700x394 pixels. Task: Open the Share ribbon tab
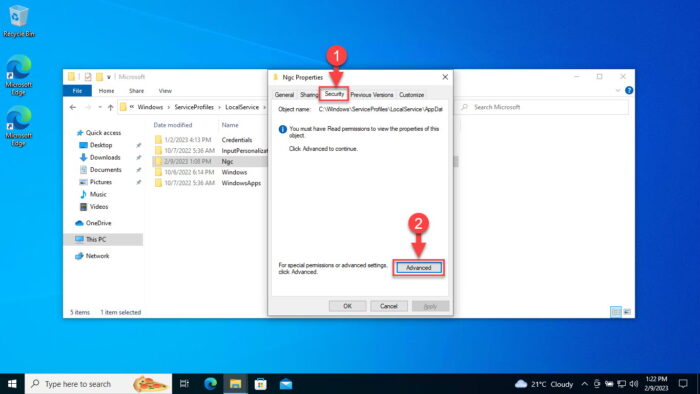(x=136, y=91)
